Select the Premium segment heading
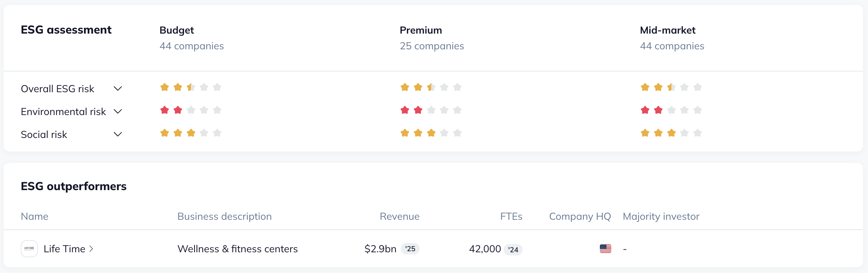Viewport: 868px width, 273px height. click(x=420, y=30)
